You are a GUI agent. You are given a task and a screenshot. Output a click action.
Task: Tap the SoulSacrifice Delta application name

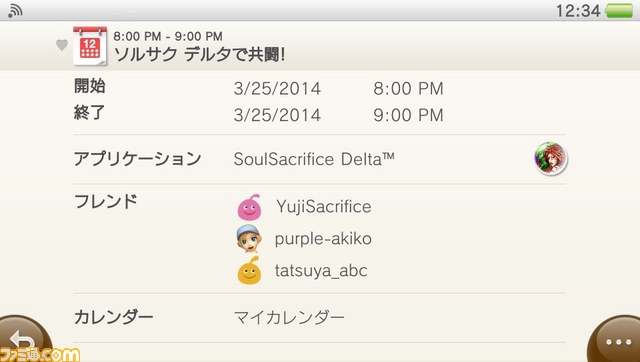tap(314, 159)
